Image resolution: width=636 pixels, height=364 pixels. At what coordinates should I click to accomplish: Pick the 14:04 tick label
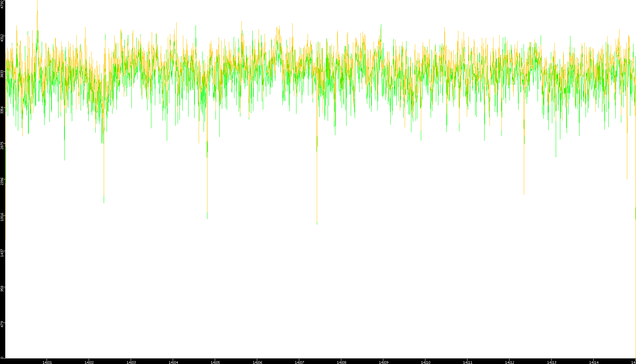[x=173, y=362]
